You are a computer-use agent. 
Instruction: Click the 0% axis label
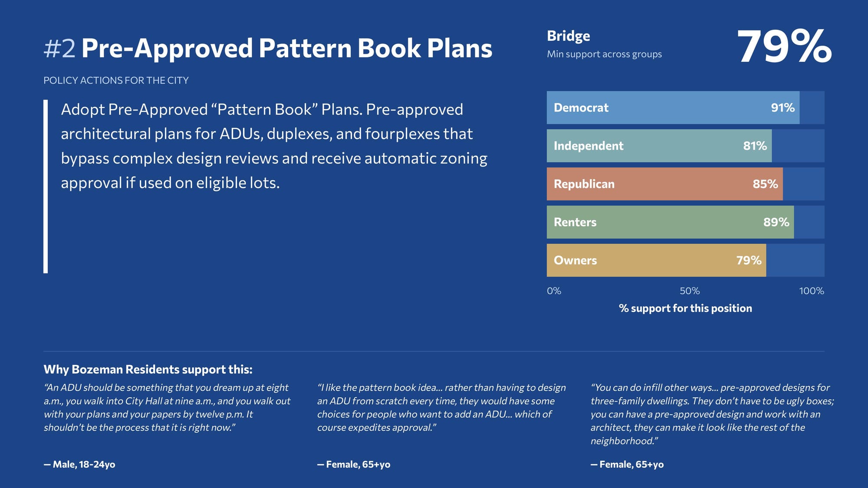554,291
